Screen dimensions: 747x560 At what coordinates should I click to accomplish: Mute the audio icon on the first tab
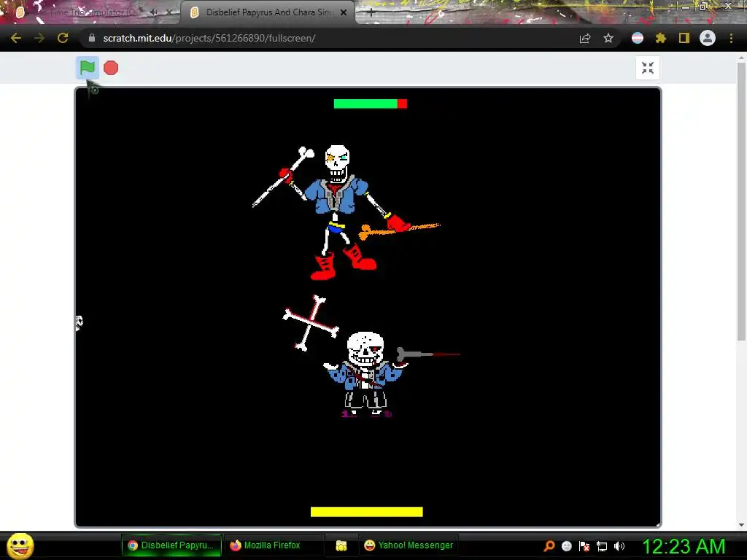pos(153,12)
